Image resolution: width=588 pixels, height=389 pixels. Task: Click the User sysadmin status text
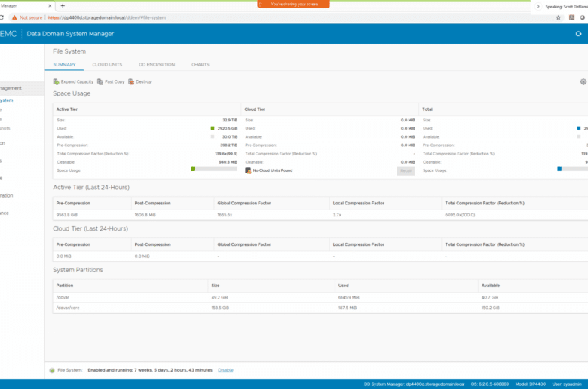tap(567, 384)
